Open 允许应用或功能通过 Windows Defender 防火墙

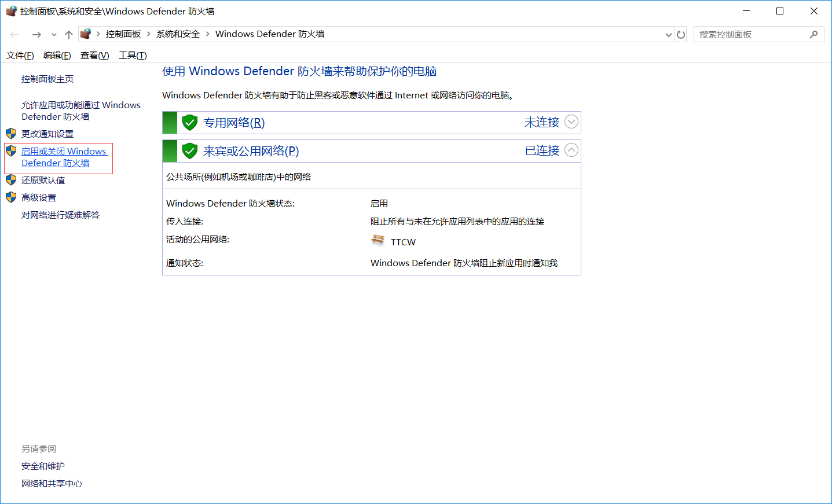[81, 111]
